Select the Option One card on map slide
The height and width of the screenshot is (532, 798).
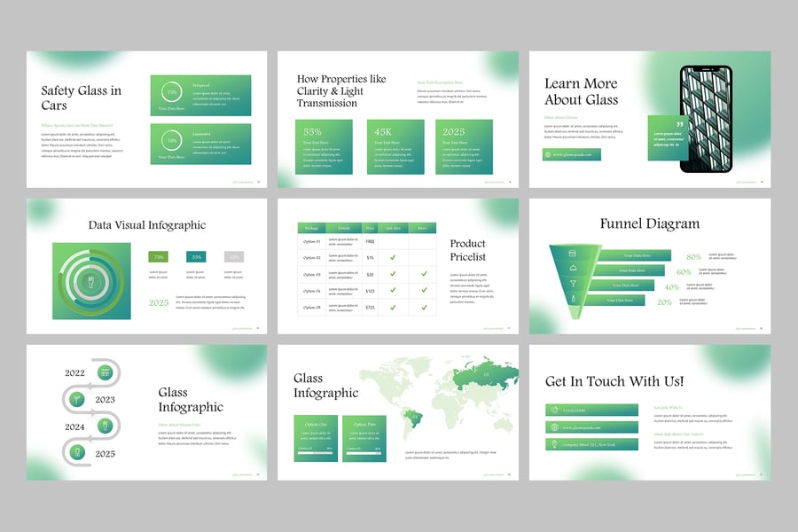(316, 437)
